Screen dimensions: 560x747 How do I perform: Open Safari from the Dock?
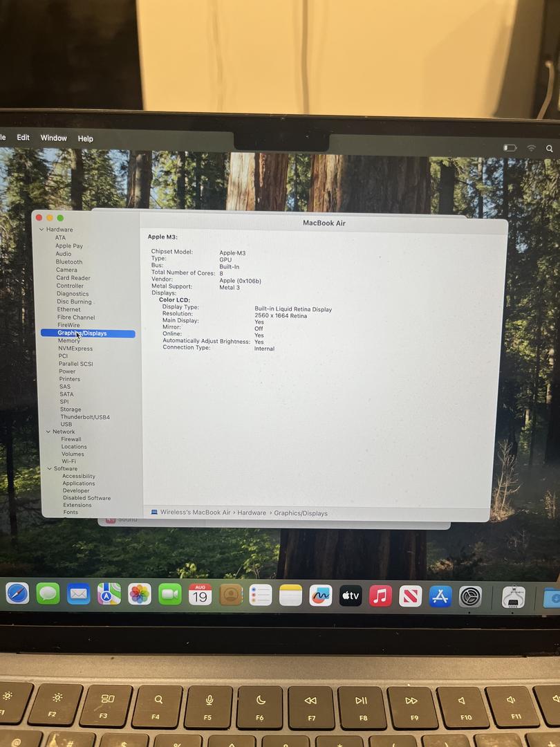point(17,593)
